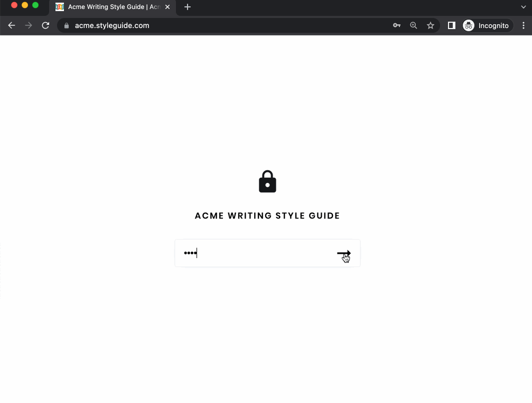This screenshot has height=403, width=532.
Task: Go back to the previous page
Action: (x=12, y=25)
